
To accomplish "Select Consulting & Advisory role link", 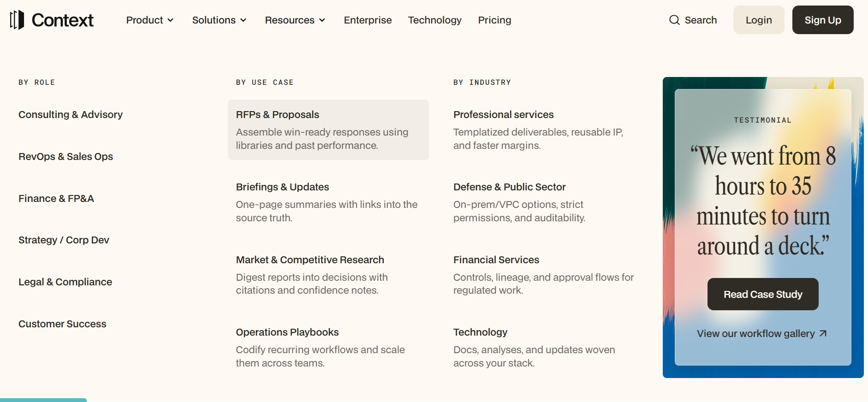I will tap(71, 114).
